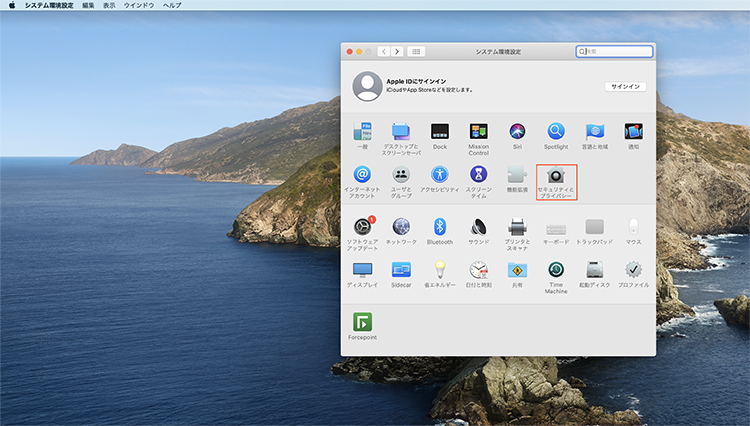750x426 pixels.
Task: Open the Apple menu
Action: pyautogui.click(x=12, y=5)
